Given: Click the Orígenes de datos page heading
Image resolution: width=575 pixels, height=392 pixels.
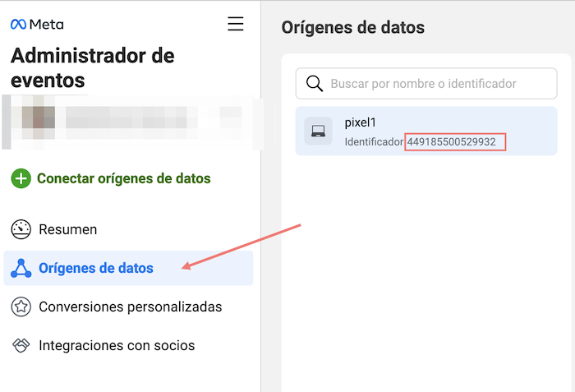Looking at the screenshot, I should click(x=352, y=28).
